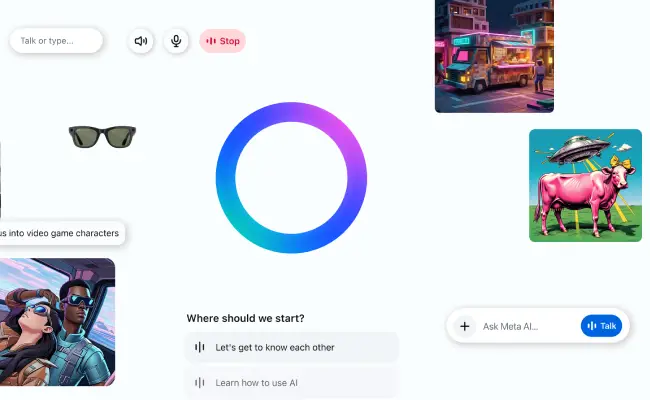Open the pink cow UFO image
Viewport: 650px width, 400px height.
[585, 185]
